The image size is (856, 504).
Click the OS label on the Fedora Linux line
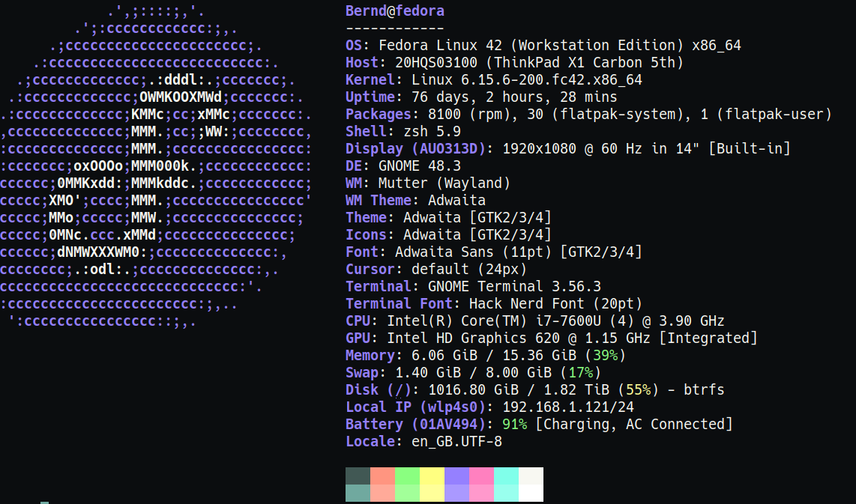coord(354,46)
